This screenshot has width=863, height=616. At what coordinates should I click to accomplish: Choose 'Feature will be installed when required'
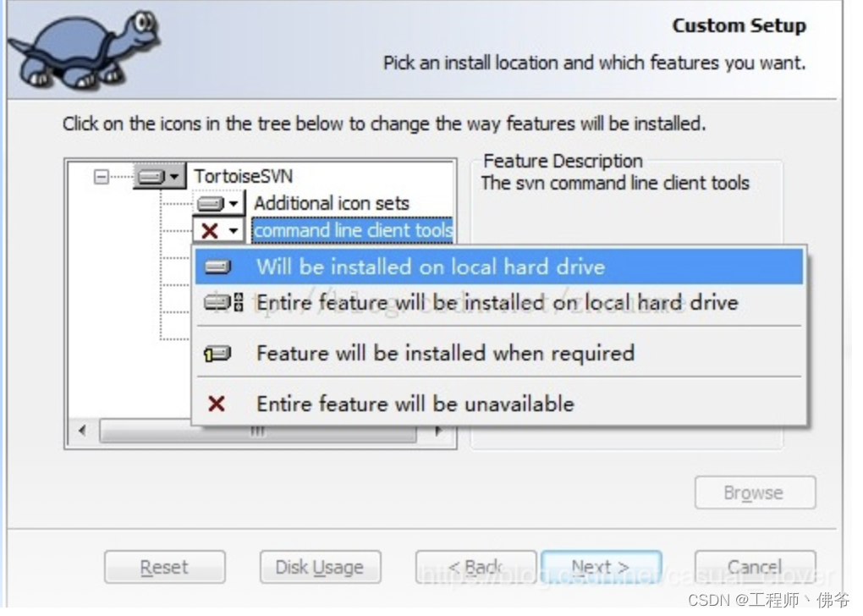pyautogui.click(x=445, y=353)
